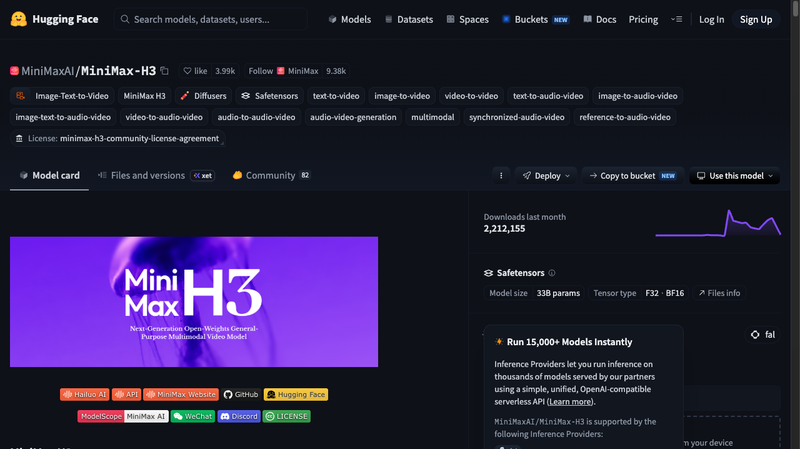Viewport: 800px width, 449px height.
Task: Like the MiniMax-H3 model
Action: 195,71
